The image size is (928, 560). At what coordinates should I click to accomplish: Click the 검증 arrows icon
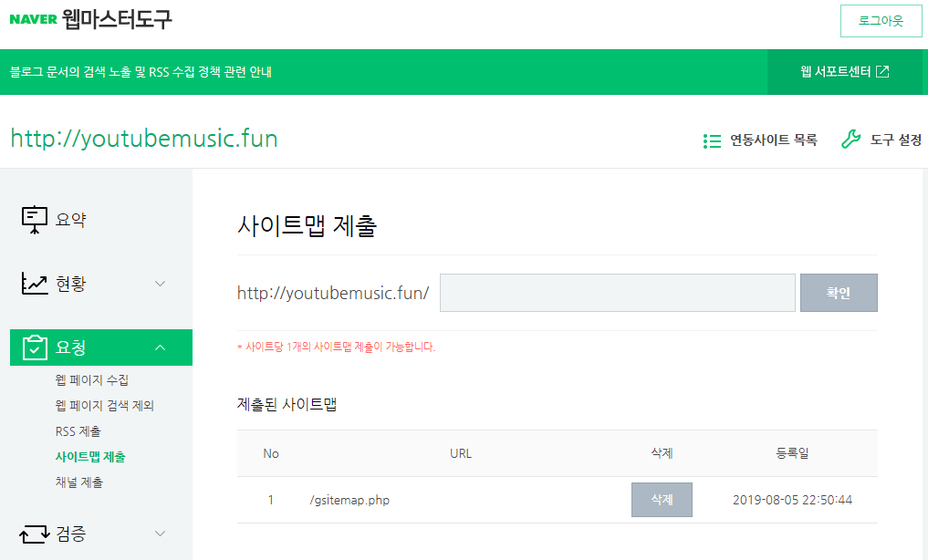pyautogui.click(x=35, y=534)
